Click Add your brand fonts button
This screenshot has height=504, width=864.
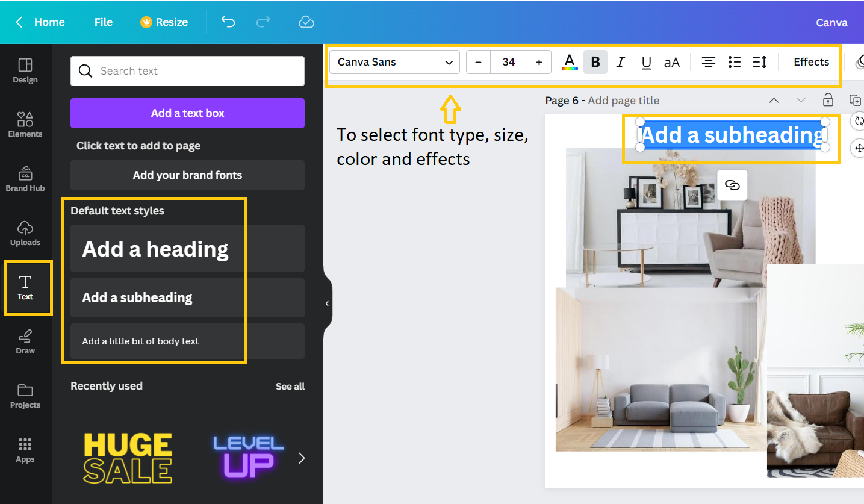(x=187, y=175)
